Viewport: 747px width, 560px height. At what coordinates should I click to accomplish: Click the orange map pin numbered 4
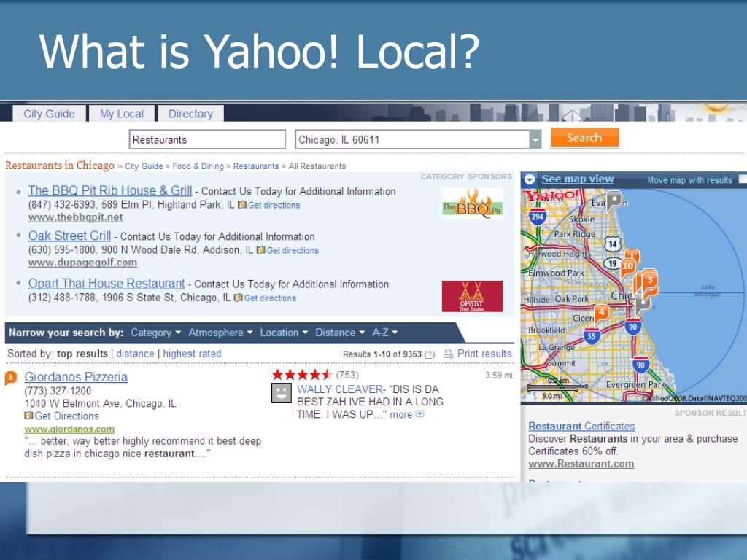tap(602, 312)
